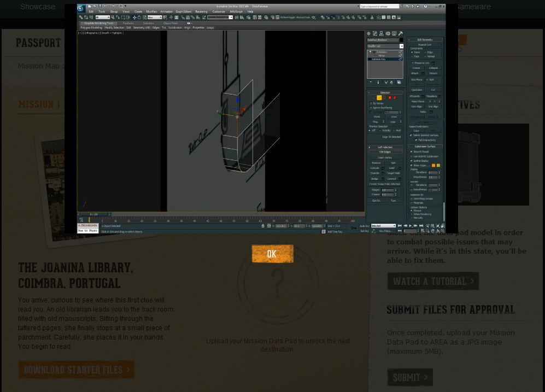Open the Utilities hammer panel icon
545x392 pixels.
(x=401, y=33)
